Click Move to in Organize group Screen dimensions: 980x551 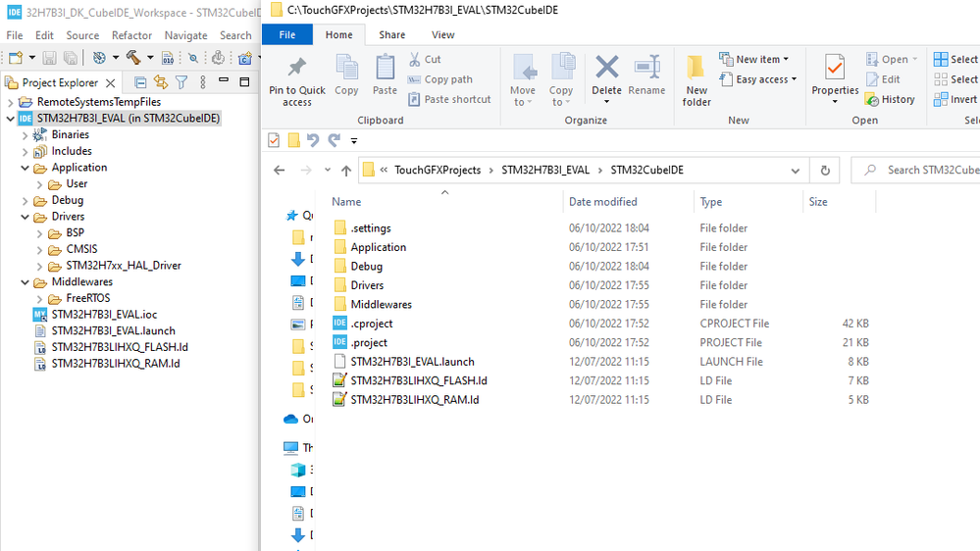point(523,80)
